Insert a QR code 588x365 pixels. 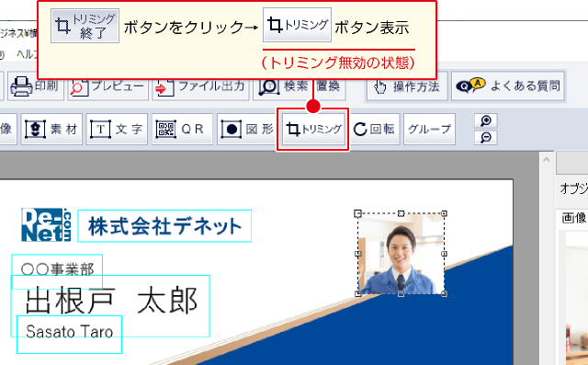pos(182,129)
